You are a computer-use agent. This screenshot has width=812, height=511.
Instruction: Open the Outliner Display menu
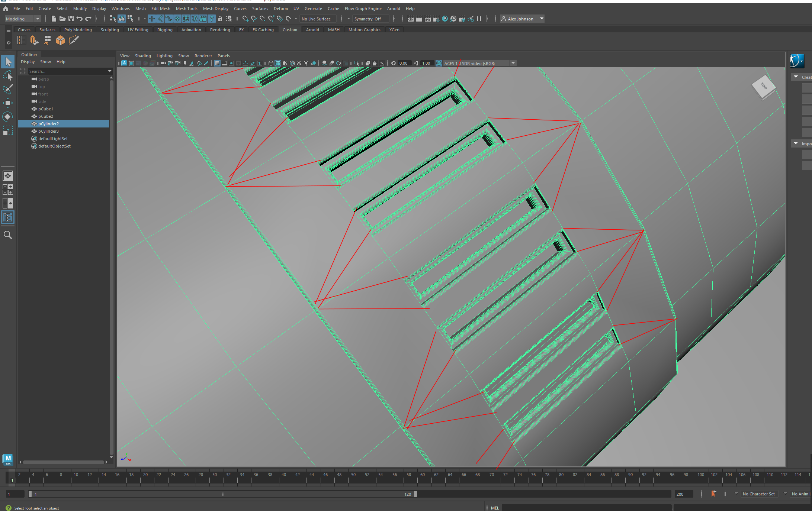point(28,62)
